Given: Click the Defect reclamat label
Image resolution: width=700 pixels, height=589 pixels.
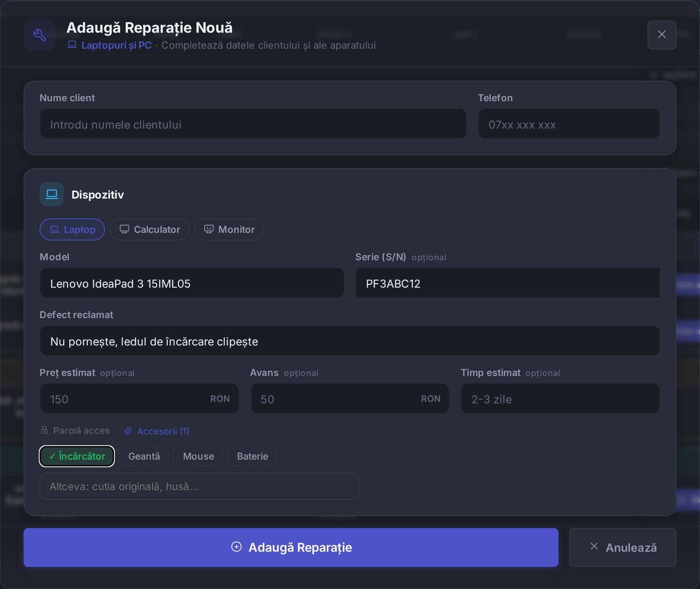Looking at the screenshot, I should pyautogui.click(x=76, y=315).
